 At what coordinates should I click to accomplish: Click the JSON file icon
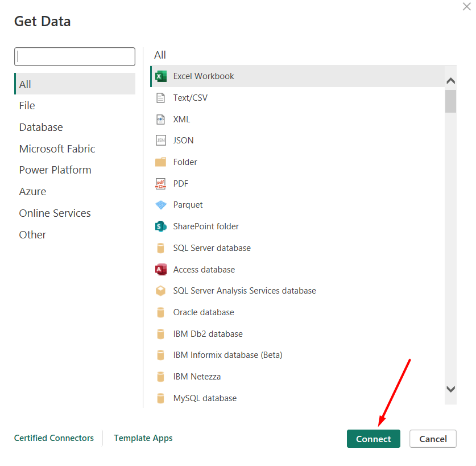[x=160, y=141]
